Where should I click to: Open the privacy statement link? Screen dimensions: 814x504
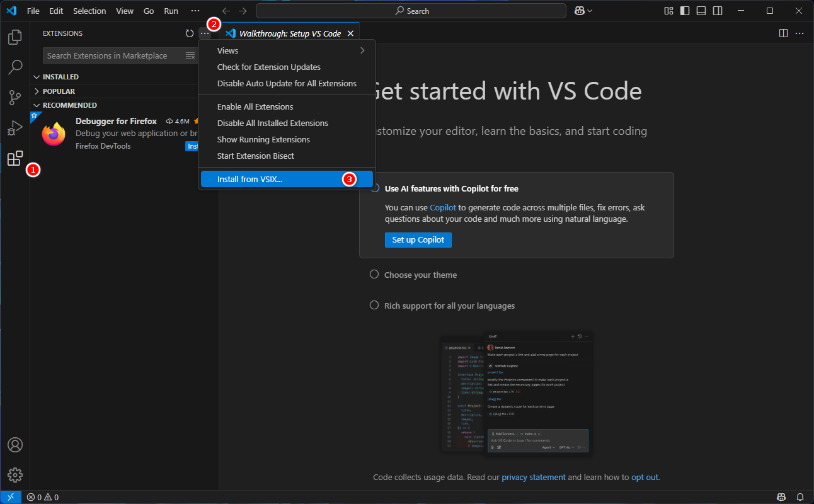coord(534,477)
